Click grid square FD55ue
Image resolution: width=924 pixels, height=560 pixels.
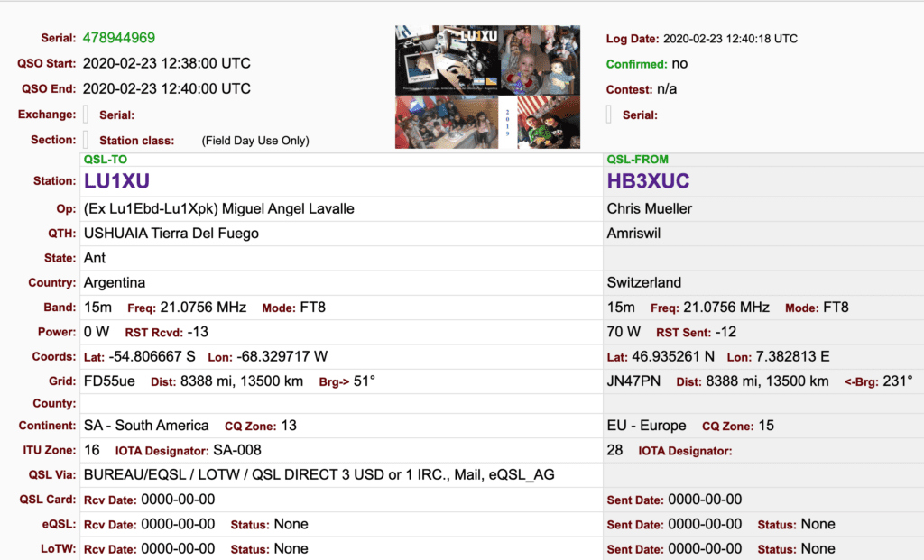coord(109,381)
